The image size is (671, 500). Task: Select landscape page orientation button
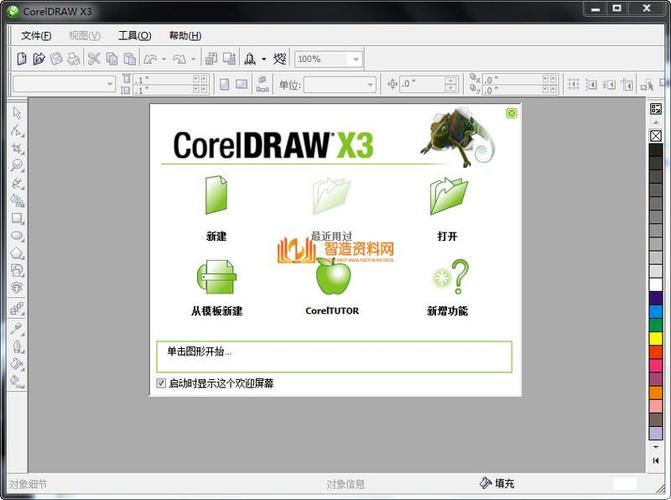point(242,84)
